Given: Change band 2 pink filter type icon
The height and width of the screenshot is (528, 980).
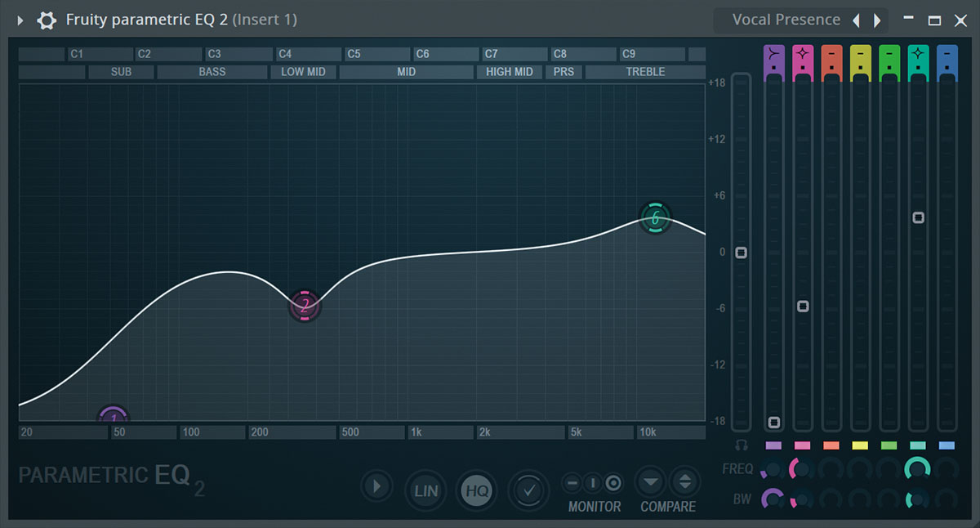Looking at the screenshot, I should pyautogui.click(x=803, y=55).
